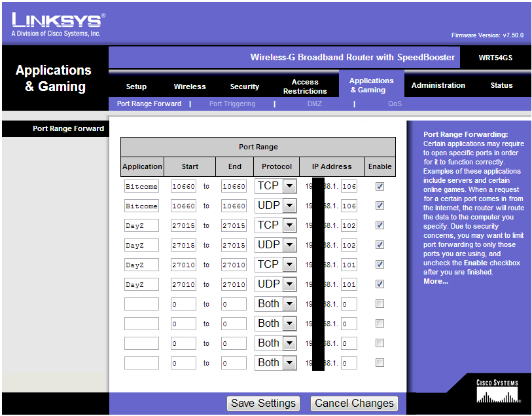Click the Firmware Version v7.50.0 text
This screenshot has height=416, width=532.
click(x=488, y=35)
